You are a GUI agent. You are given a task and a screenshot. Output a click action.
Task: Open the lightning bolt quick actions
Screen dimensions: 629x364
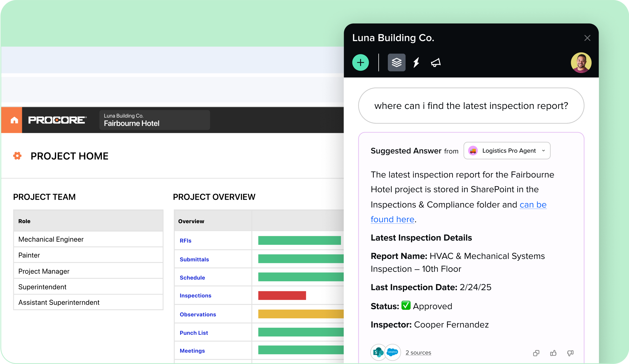click(x=416, y=62)
